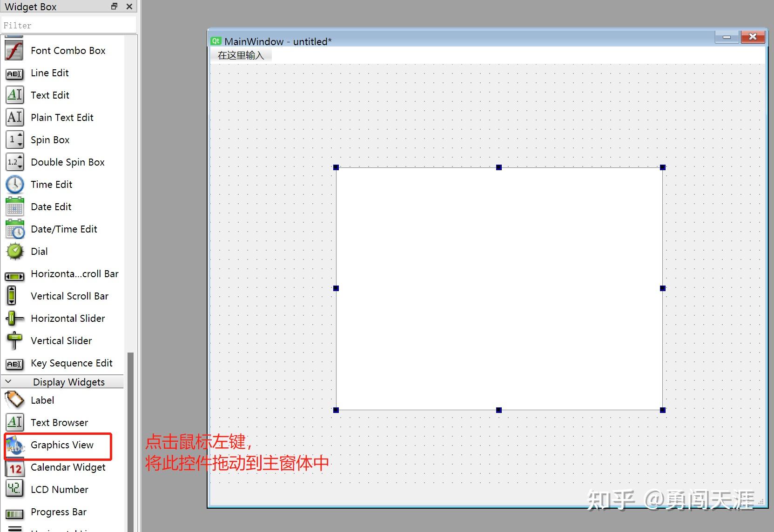Select the Font Combo Box widget icon

[14, 50]
